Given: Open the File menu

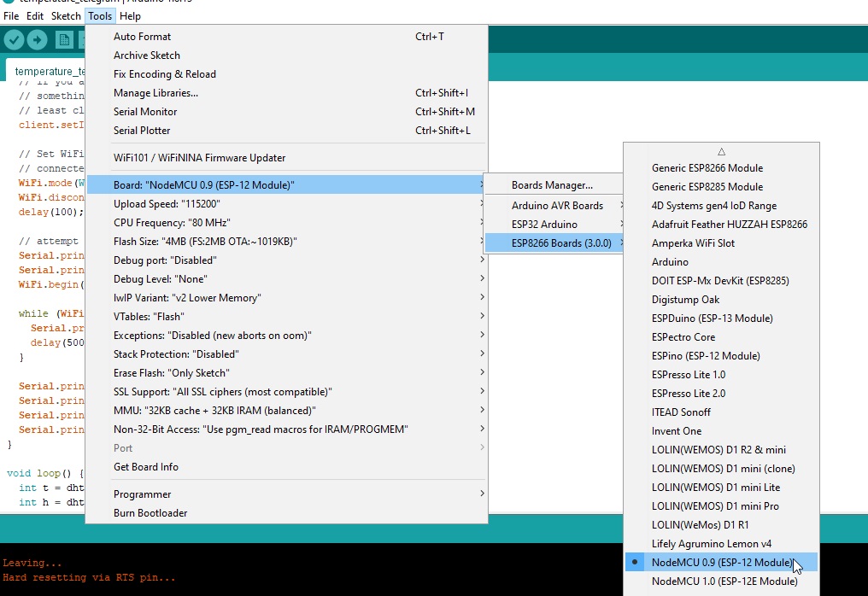Looking at the screenshot, I should [11, 16].
